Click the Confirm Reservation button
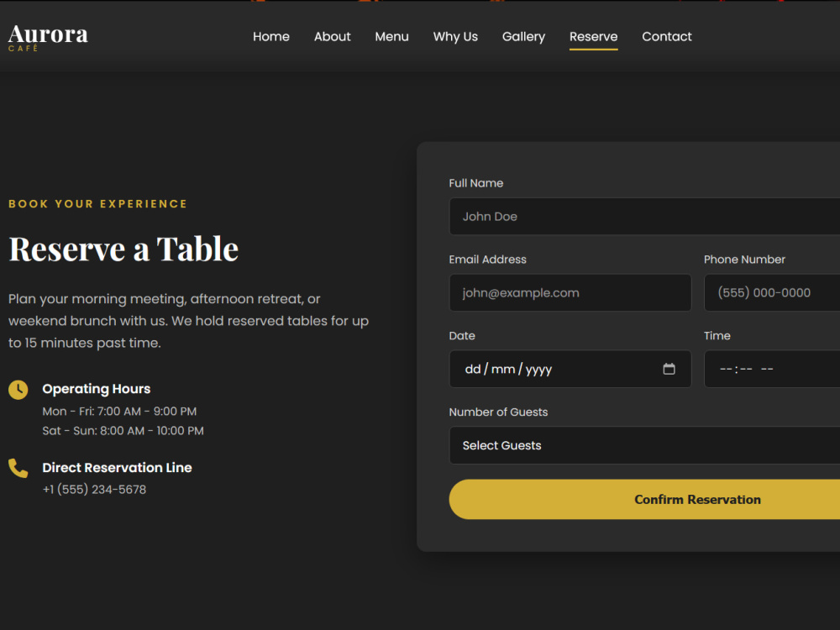Image resolution: width=840 pixels, height=630 pixels. click(x=644, y=499)
